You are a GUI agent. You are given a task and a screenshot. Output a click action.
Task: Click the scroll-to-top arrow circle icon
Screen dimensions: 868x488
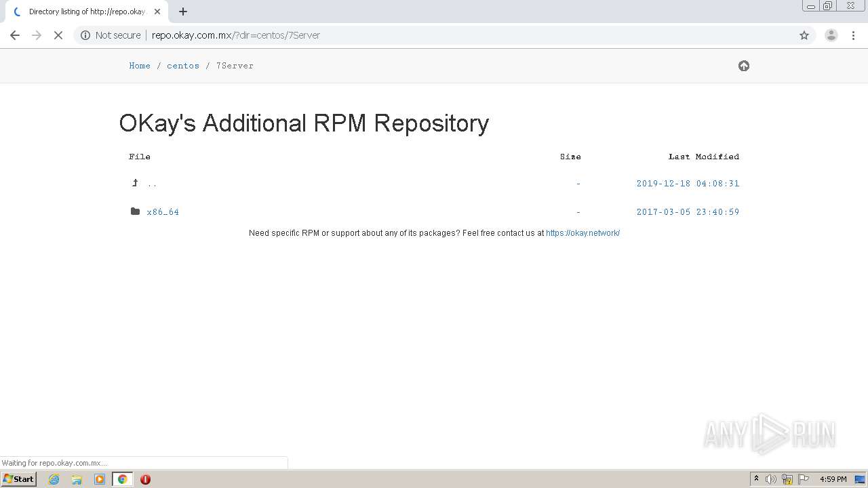(744, 66)
